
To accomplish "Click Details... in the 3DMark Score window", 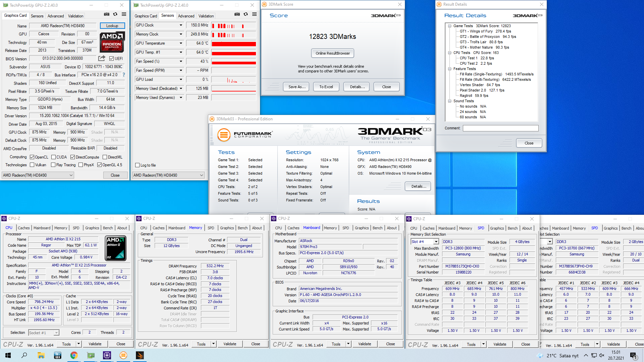I will (357, 87).
